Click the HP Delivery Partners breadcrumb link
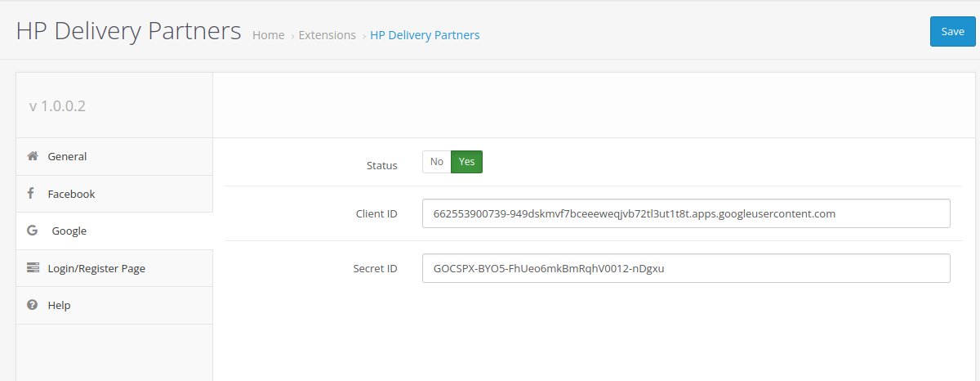 pos(425,35)
